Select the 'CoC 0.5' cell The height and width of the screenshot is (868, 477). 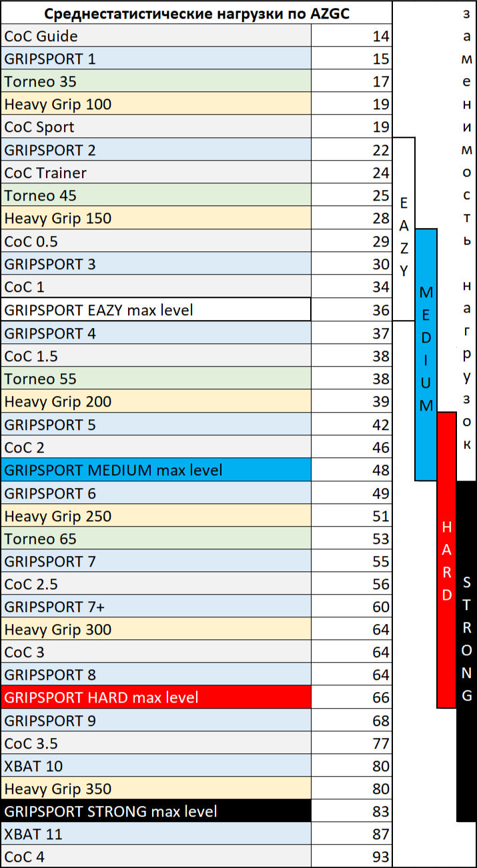pos(156,241)
